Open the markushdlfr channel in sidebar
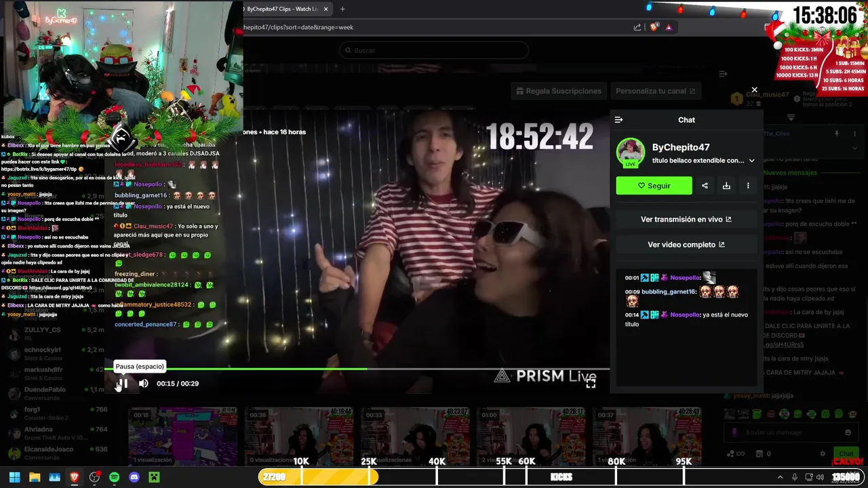868x488 pixels. 54,373
